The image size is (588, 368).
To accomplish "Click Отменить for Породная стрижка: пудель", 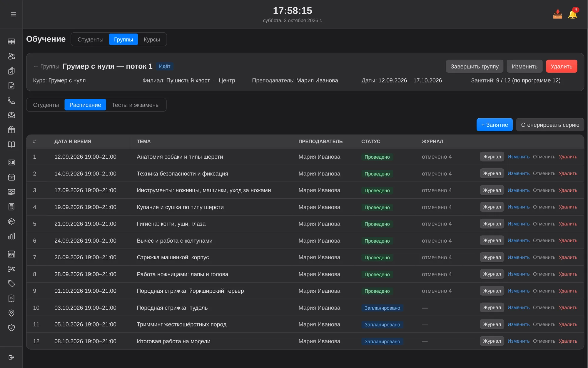I will pos(544,308).
